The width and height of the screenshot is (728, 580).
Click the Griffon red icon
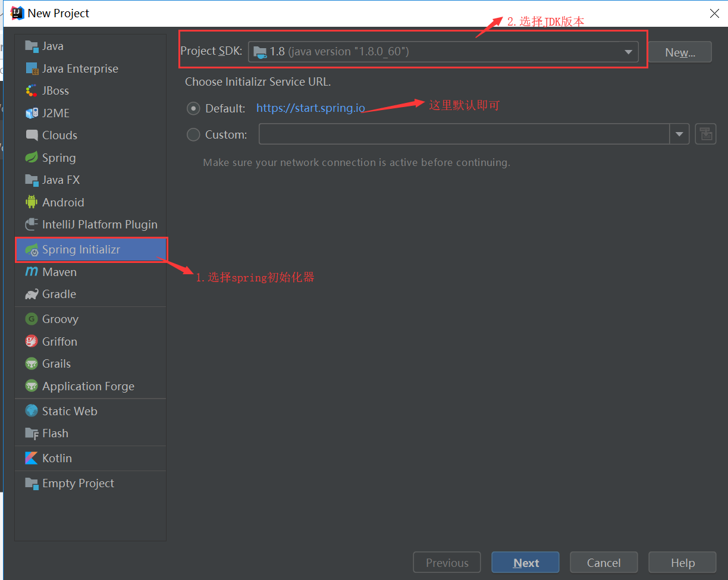[32, 341]
